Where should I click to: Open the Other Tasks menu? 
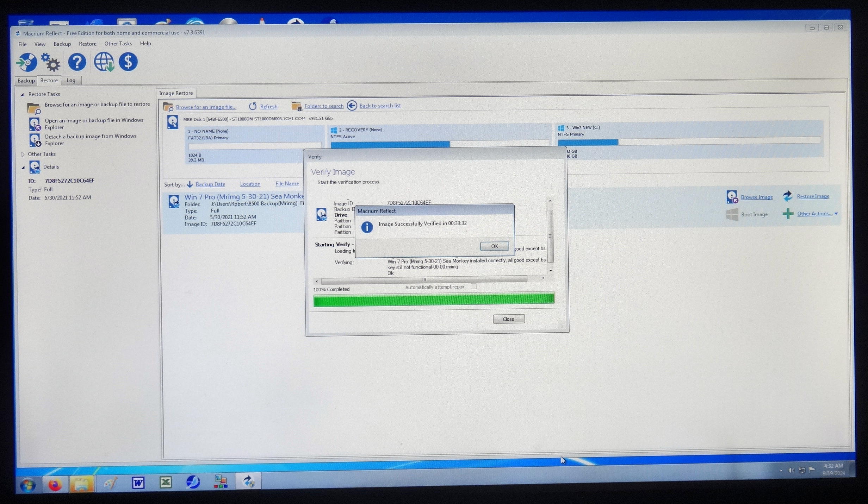[118, 43]
